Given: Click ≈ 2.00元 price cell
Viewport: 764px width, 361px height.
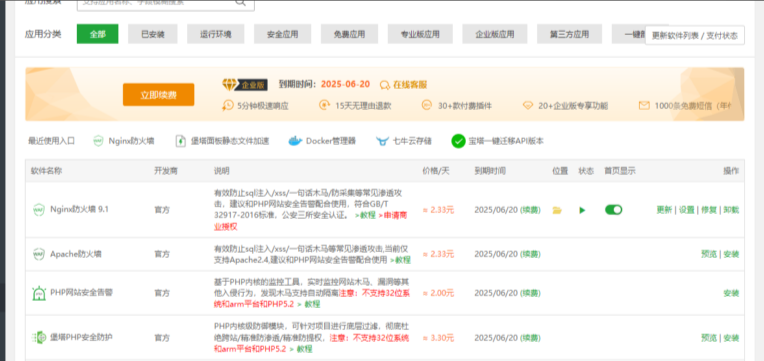Looking at the screenshot, I should click(x=438, y=293).
